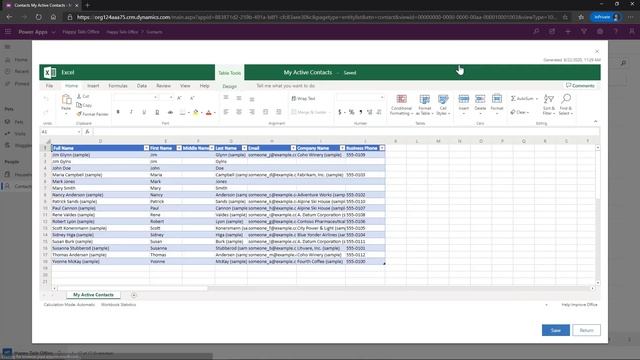Click Workbook Statistics in status bar

(x=118, y=304)
